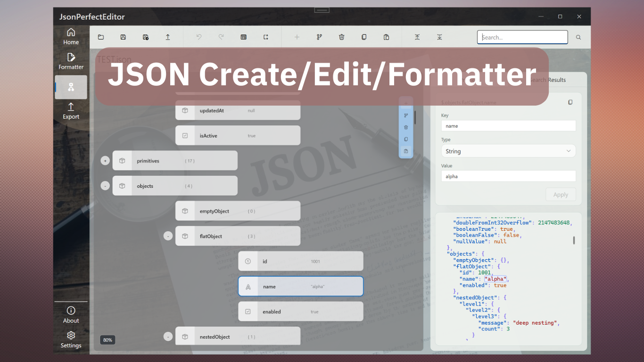Open the Home page in sidebar
644x362 pixels.
[x=71, y=36]
